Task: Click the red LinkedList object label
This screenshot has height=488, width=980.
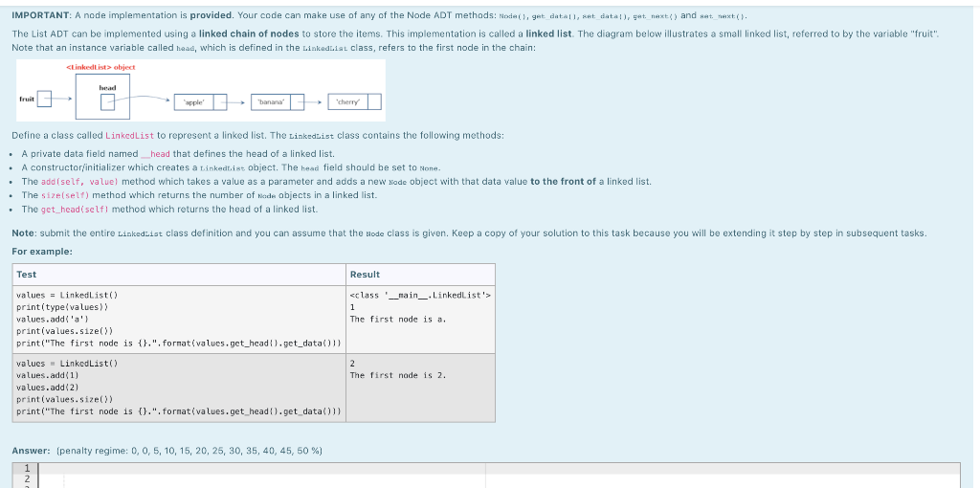Action: pos(100,67)
